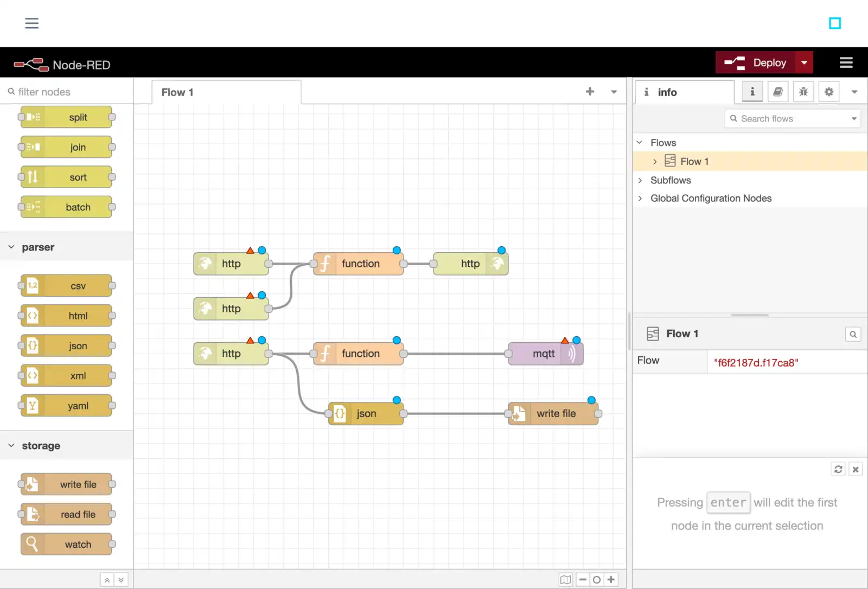Open the Deploy options dropdown arrow
Viewport: 868px width, 589px height.
[804, 62]
